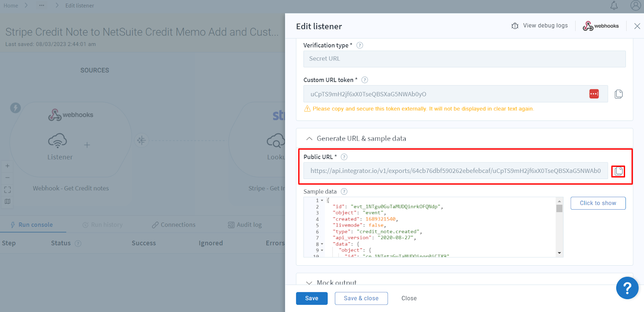Viewport: 644px width, 312px height.
Task: Open notifications bell
Action: coord(614,5)
